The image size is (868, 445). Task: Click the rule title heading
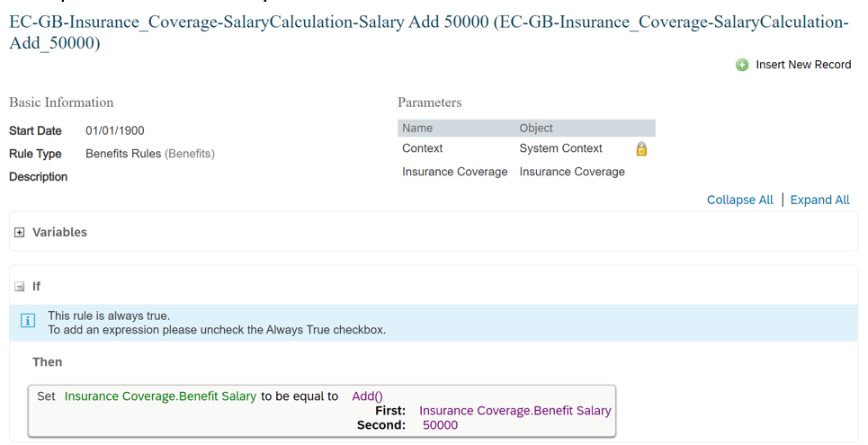point(428,32)
